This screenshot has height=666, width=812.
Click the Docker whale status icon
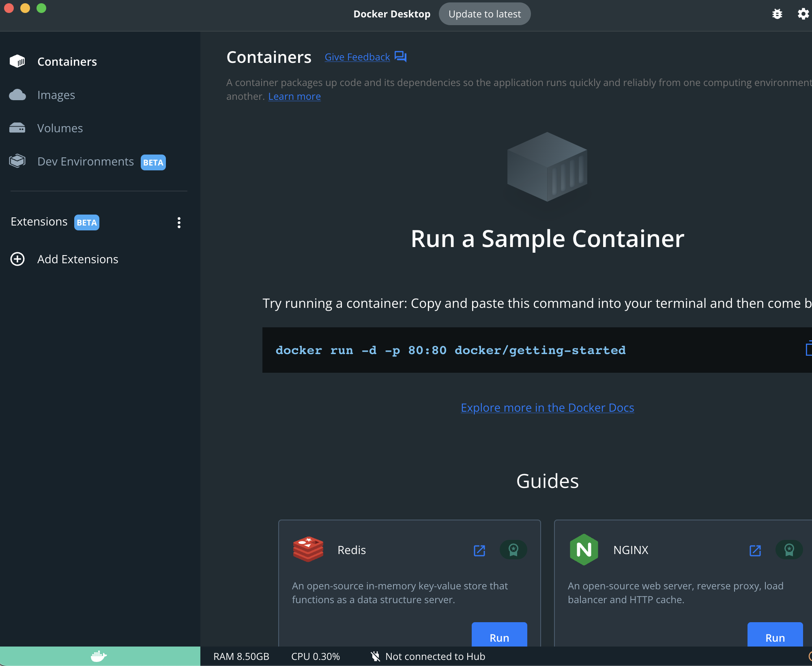pos(99,656)
